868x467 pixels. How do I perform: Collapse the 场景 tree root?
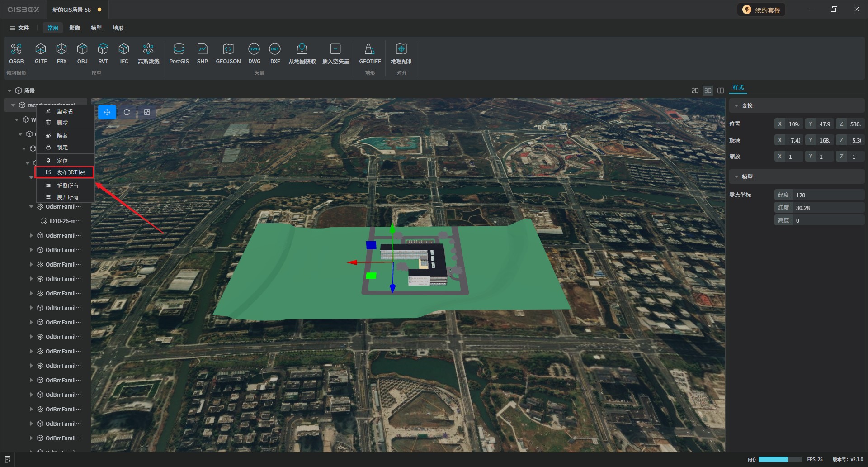tap(9, 91)
